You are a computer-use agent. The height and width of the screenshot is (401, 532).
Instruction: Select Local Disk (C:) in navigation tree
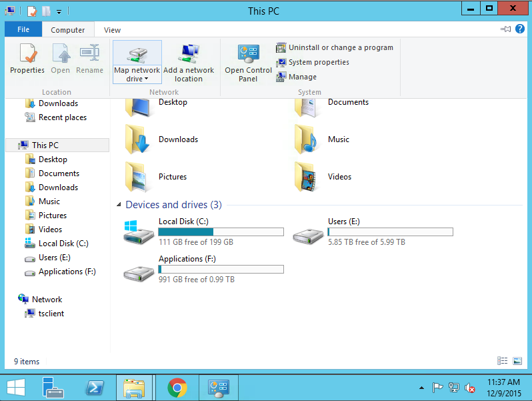point(57,244)
